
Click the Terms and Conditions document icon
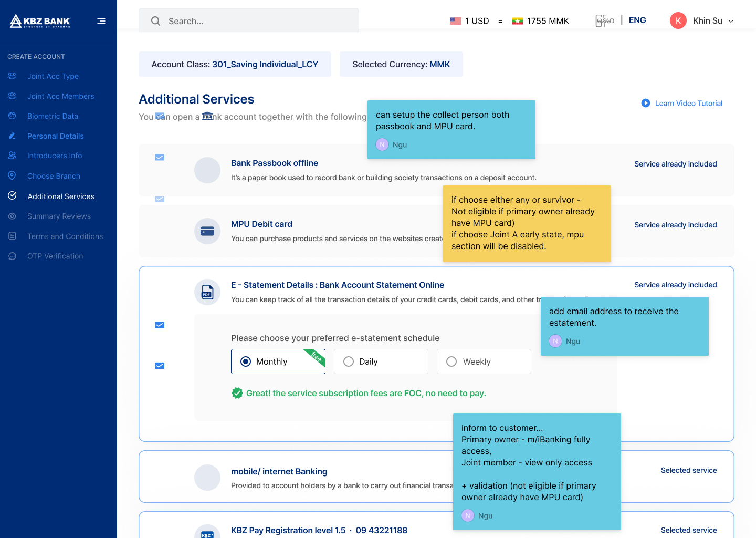[12, 236]
